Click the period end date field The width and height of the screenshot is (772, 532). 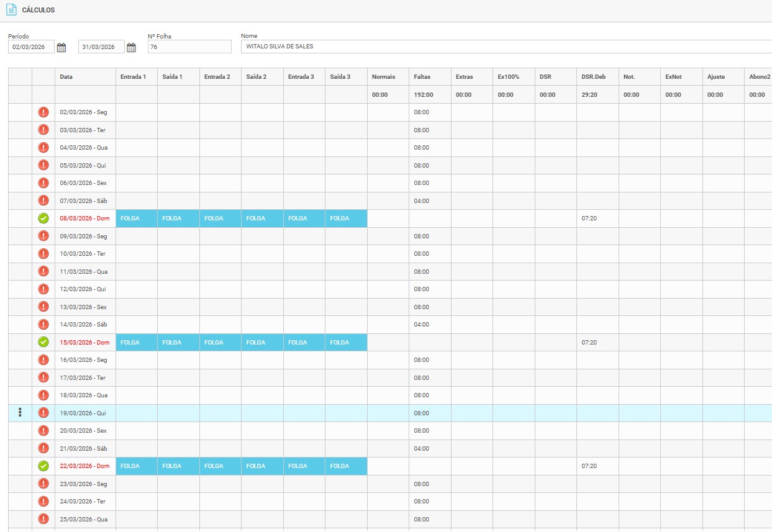101,47
